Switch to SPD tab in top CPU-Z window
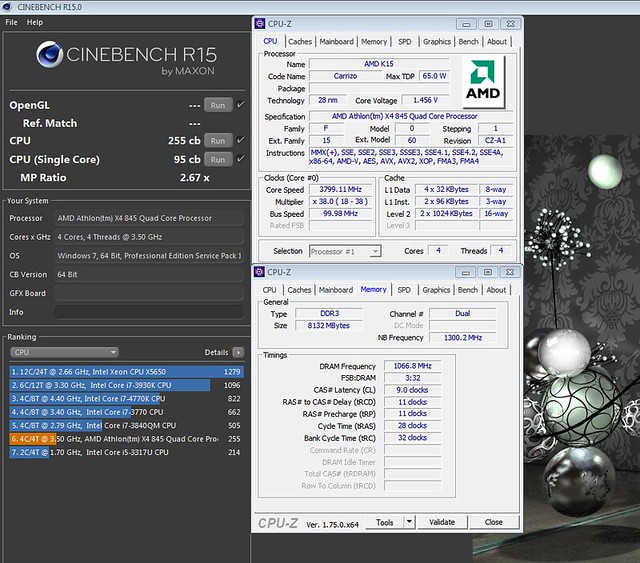Screen dimensions: 640x563 click(404, 42)
